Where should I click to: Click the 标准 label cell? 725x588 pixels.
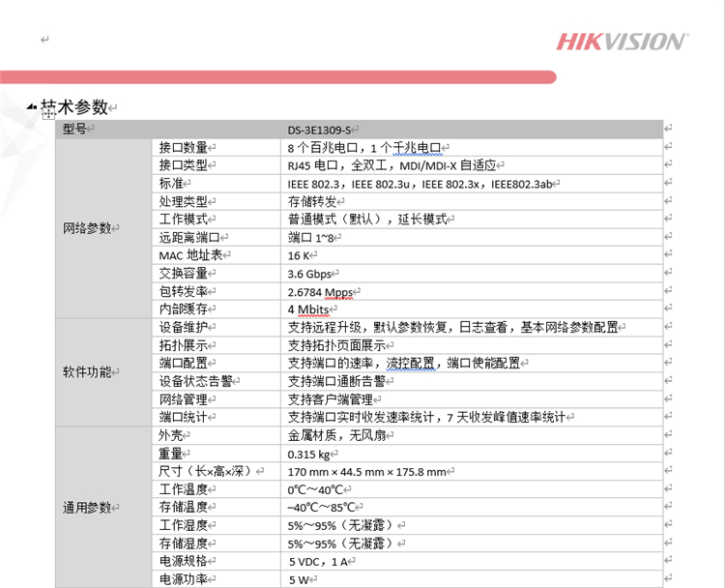tap(216, 184)
